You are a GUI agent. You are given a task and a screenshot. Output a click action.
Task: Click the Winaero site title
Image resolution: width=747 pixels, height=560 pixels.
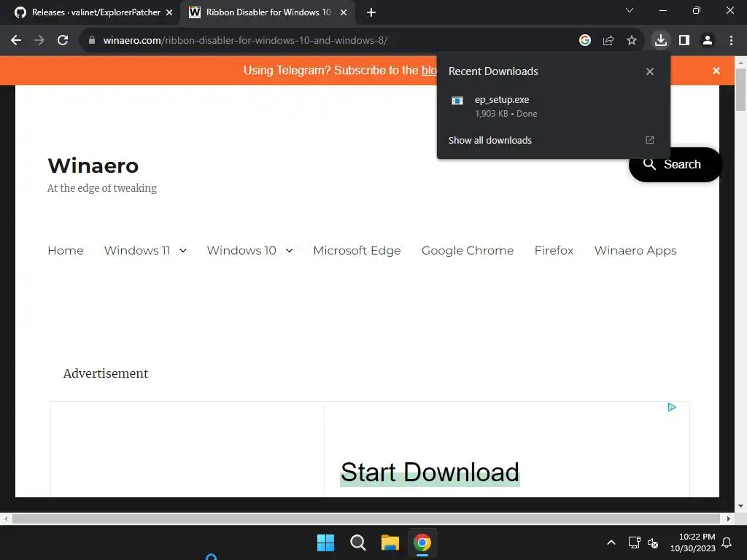[93, 166]
